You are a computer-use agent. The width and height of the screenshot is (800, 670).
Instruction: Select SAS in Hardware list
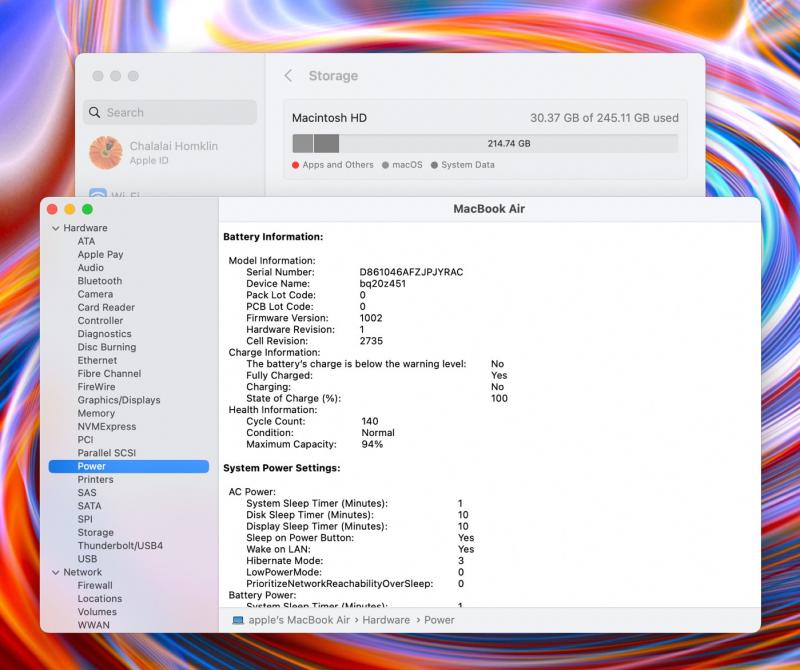87,493
